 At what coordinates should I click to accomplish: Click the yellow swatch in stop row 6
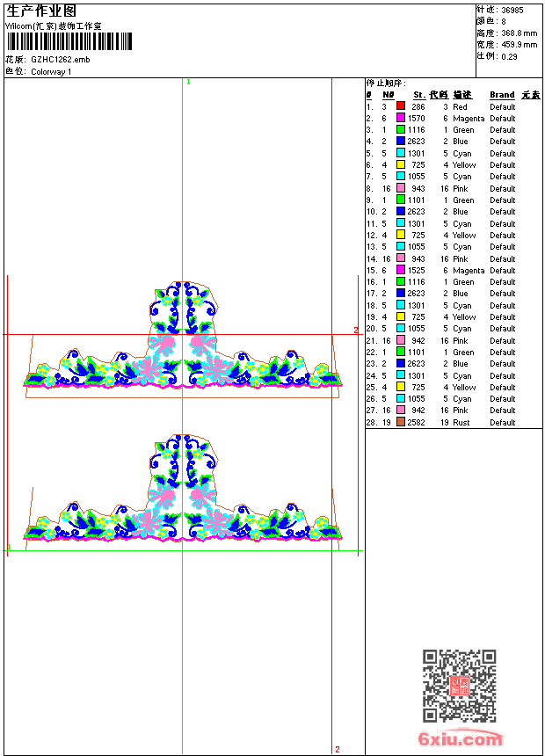[x=400, y=164]
